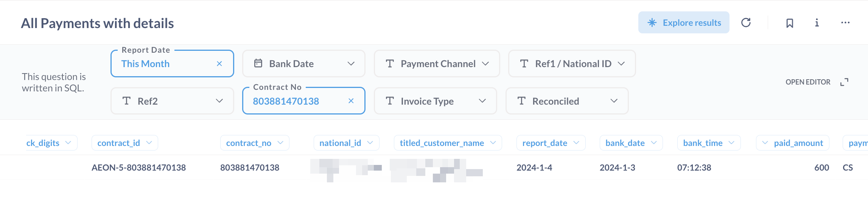
Task: Expand the SQL editor using arrows icon
Action: pos(844,82)
